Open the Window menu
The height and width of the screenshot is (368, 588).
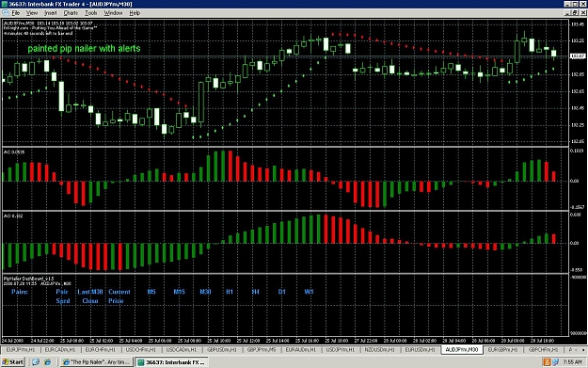point(113,13)
